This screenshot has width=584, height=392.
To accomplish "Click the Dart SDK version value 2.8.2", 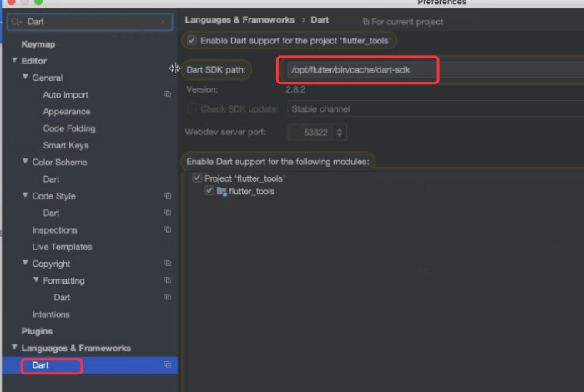I will (295, 89).
